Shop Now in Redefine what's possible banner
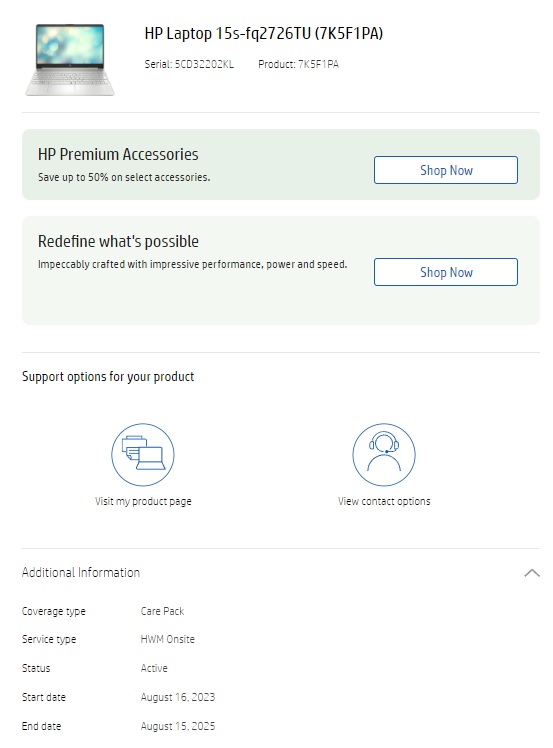The height and width of the screenshot is (748, 553). tap(446, 272)
